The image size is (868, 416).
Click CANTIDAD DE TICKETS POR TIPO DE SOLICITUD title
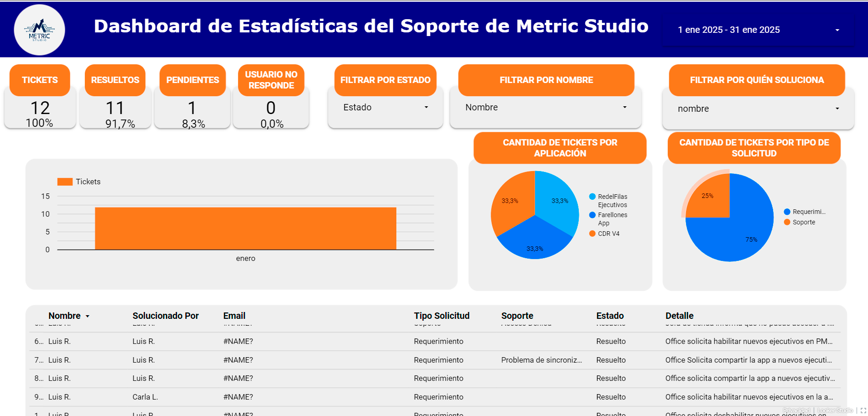tap(754, 148)
